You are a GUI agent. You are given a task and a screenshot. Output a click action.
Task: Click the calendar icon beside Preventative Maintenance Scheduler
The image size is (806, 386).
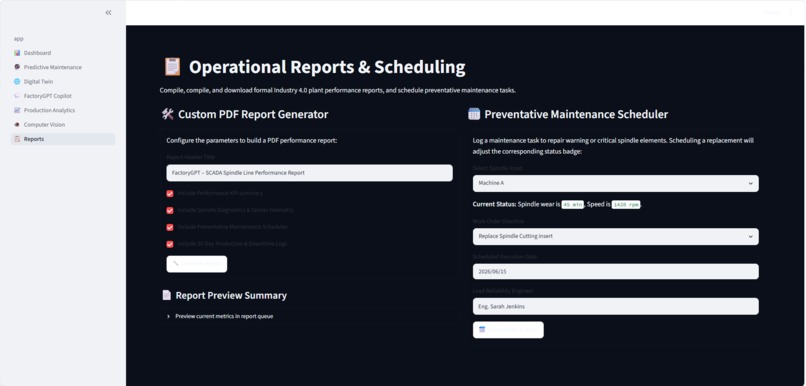click(x=474, y=114)
